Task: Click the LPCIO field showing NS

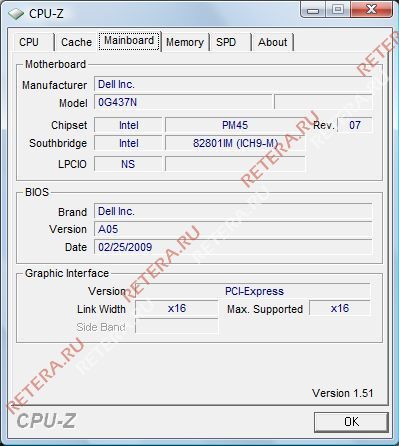Action: coord(128,164)
